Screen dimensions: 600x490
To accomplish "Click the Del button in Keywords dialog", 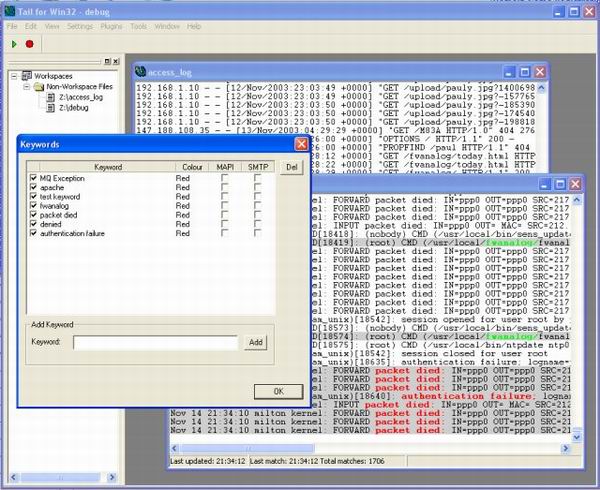I will [x=292, y=167].
